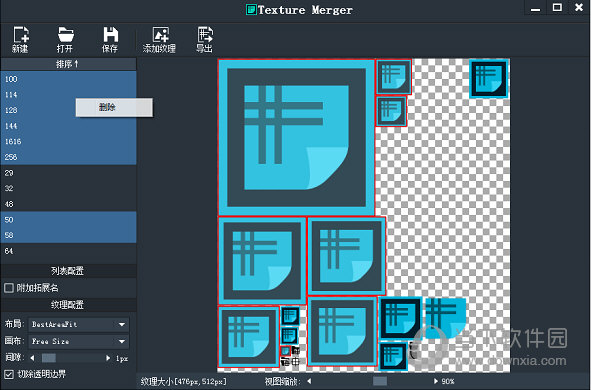Click the 视图缩放 right arrow

click(x=436, y=381)
